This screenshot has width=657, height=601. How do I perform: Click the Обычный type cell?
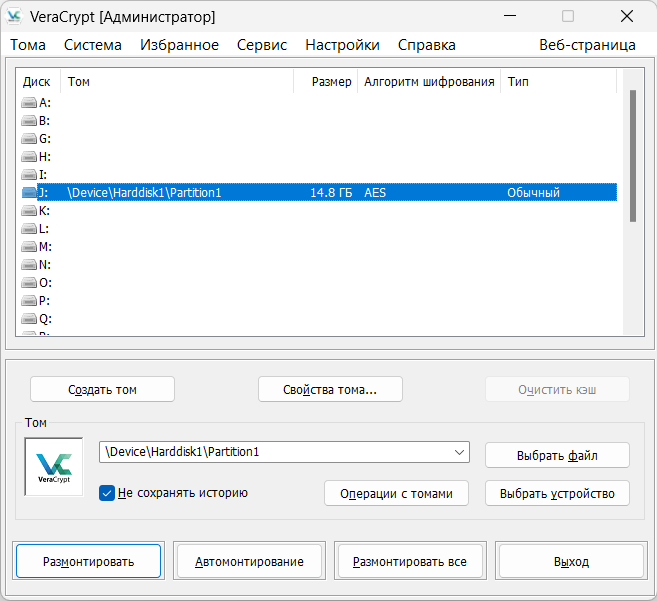coord(533,192)
